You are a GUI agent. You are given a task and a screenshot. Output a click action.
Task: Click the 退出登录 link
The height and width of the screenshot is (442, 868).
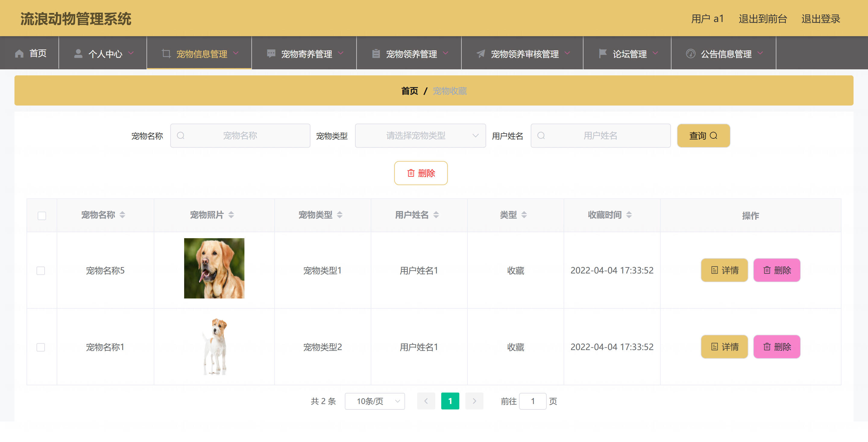(x=820, y=19)
